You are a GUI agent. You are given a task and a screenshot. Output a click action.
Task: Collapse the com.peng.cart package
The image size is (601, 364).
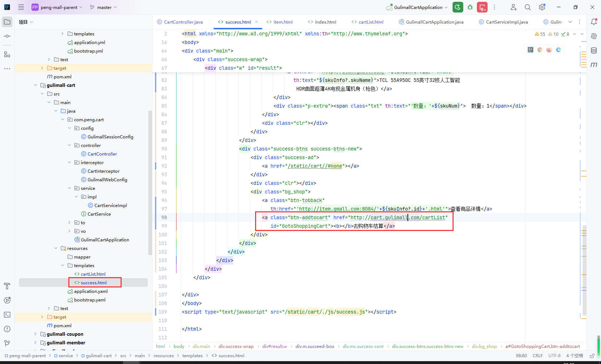pyautogui.click(x=63, y=119)
